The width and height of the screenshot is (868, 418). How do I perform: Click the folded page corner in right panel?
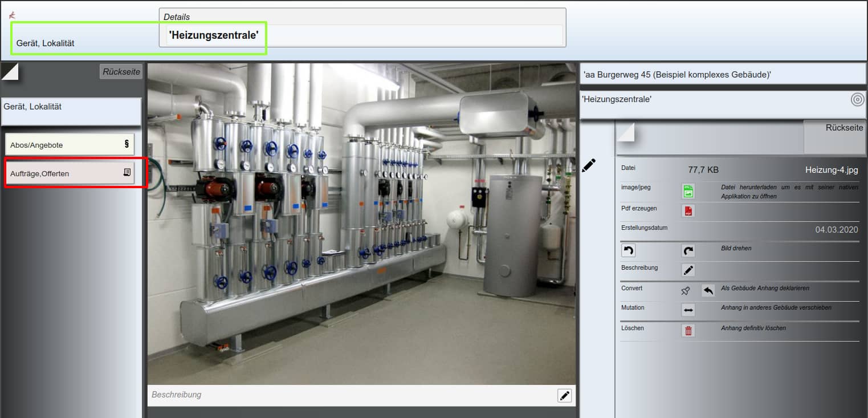click(x=626, y=132)
